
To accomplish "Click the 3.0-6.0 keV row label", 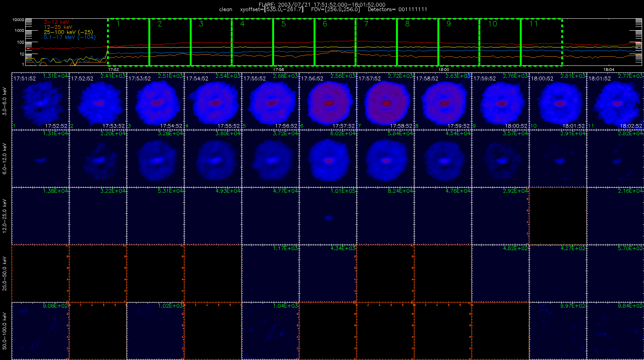I will [x=5, y=101].
